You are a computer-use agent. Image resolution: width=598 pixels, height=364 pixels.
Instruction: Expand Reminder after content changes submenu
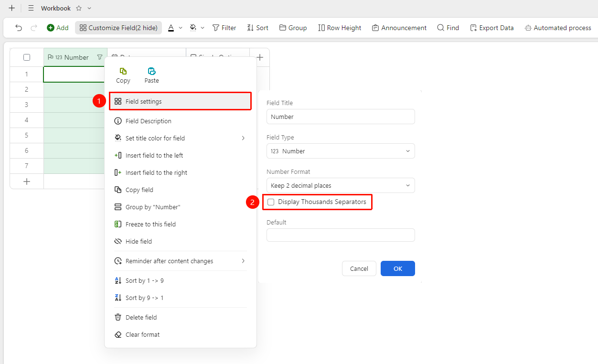(x=181, y=261)
